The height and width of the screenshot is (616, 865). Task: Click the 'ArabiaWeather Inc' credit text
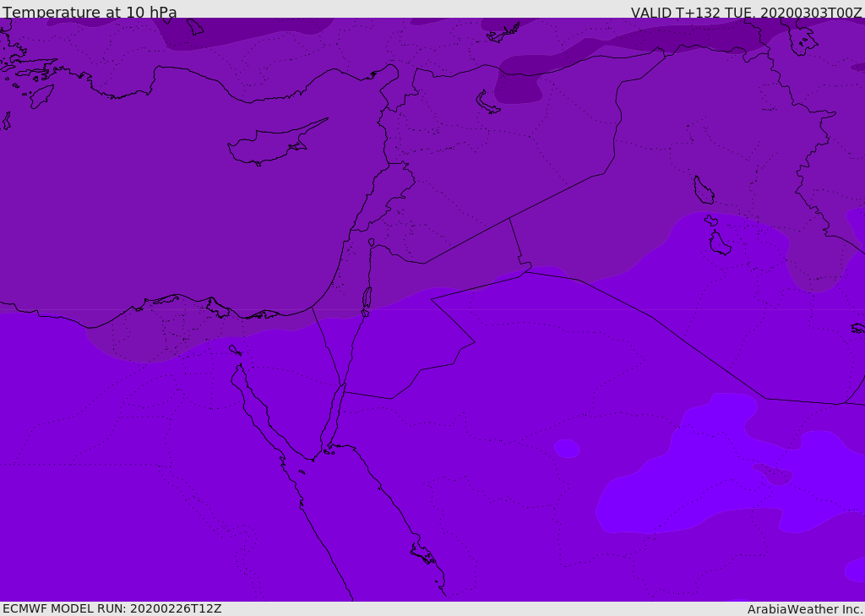pos(804,609)
